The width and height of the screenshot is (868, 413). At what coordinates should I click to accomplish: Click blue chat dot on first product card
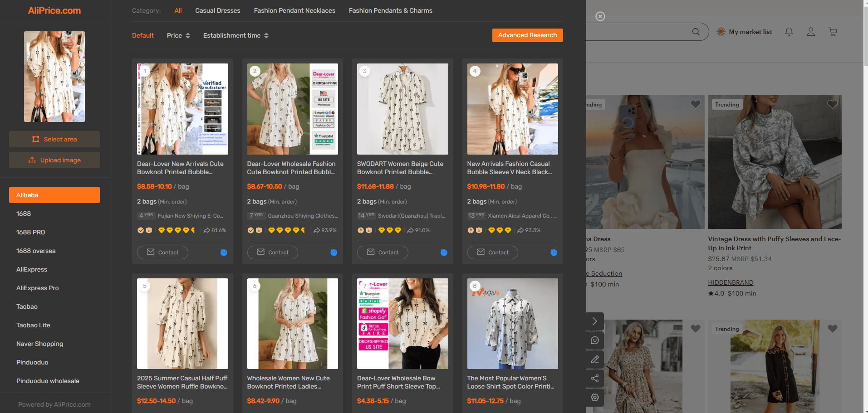click(x=224, y=253)
